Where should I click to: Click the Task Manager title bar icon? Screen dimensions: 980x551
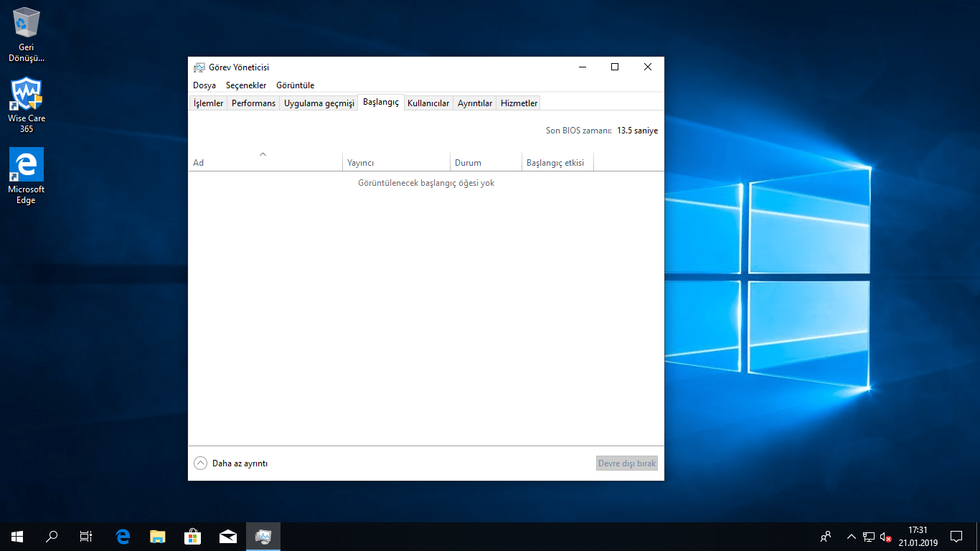click(x=199, y=67)
